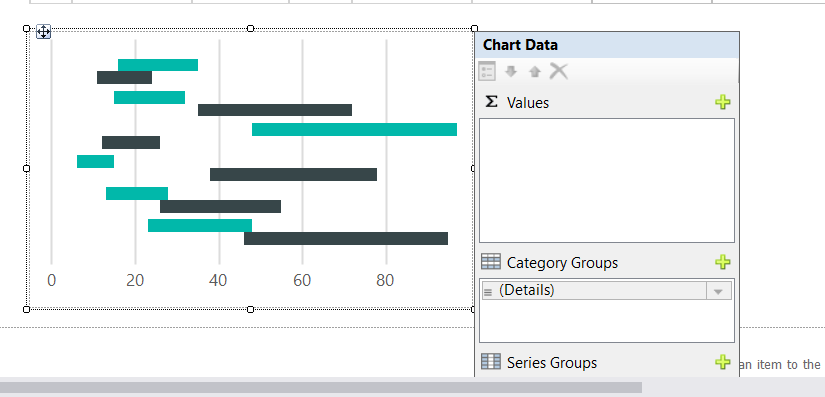
Task: Click inside the empty Values list box
Action: tap(607, 180)
